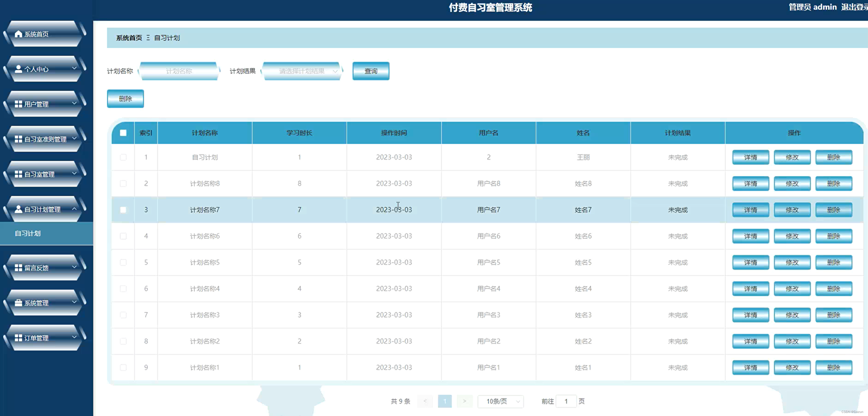Open the 订单管理 sidebar menu label
The image size is (868, 416).
[36, 338]
